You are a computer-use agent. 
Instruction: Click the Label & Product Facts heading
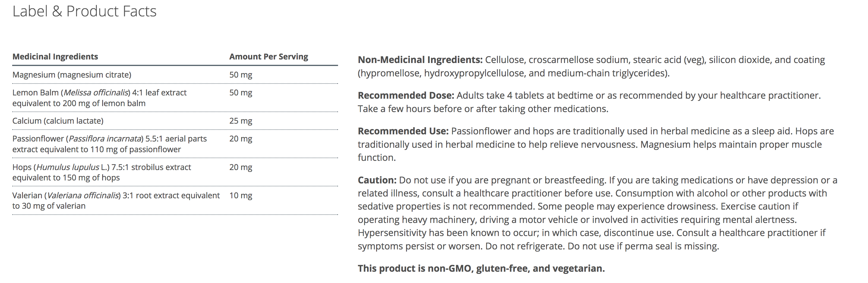click(x=84, y=11)
